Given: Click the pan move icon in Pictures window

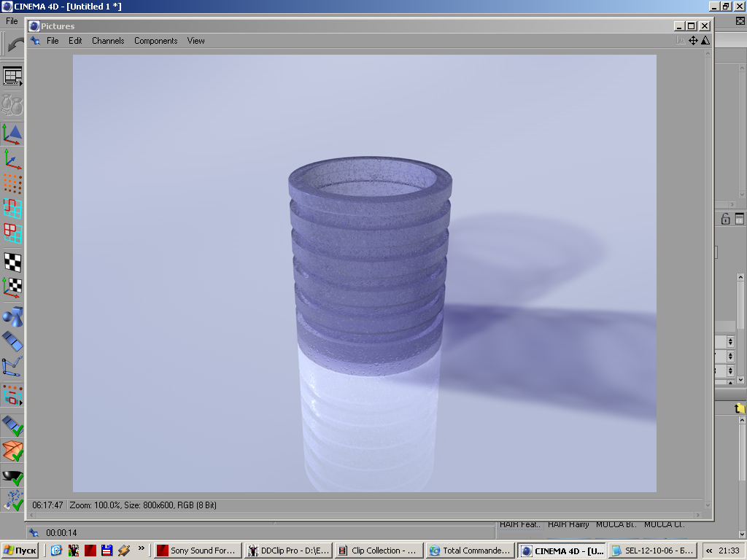Looking at the screenshot, I should 693,41.
